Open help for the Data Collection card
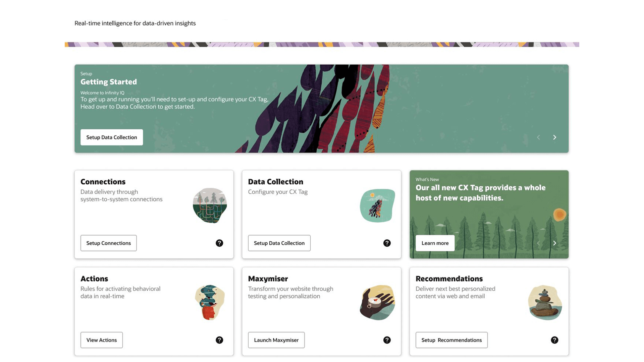 (x=387, y=243)
